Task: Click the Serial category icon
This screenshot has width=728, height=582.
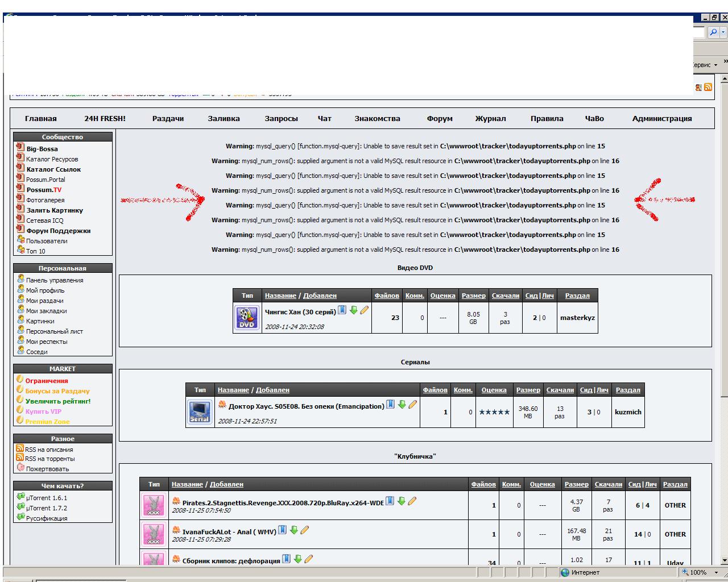Action: (200, 411)
